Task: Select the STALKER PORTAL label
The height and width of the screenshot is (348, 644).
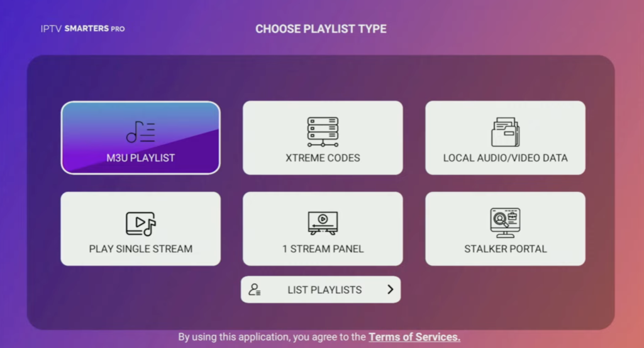Action: [505, 249]
